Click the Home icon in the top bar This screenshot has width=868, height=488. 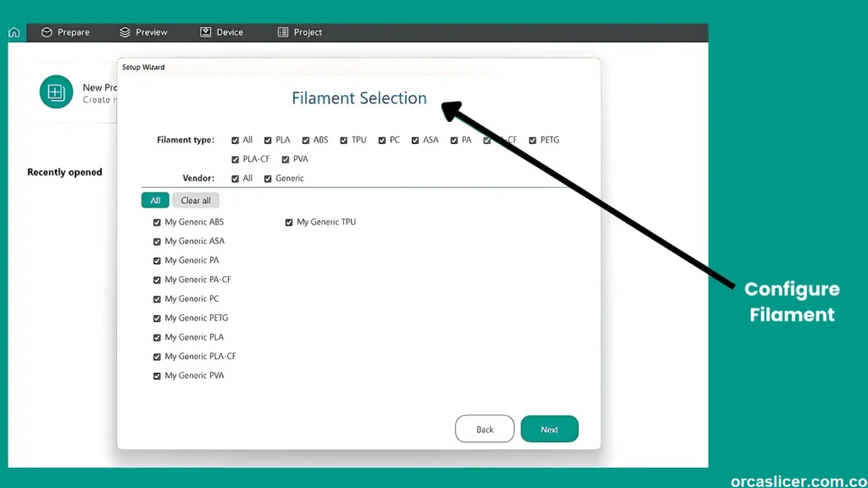pyautogui.click(x=13, y=31)
